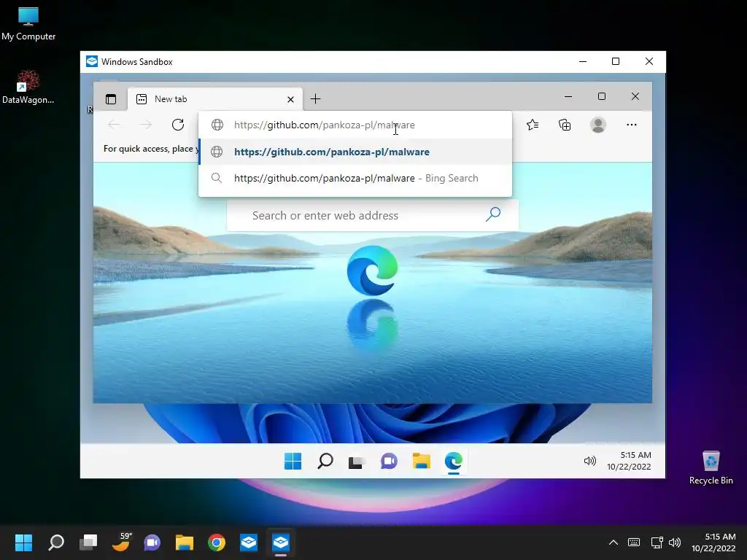The width and height of the screenshot is (747, 560).
Task: Select the bold github.com/pankoza-pl/malware suggestion
Action: pyautogui.click(x=355, y=152)
